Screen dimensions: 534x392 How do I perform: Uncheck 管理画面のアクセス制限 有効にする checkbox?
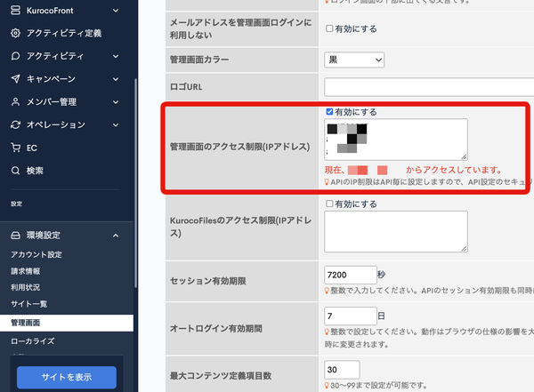329,112
